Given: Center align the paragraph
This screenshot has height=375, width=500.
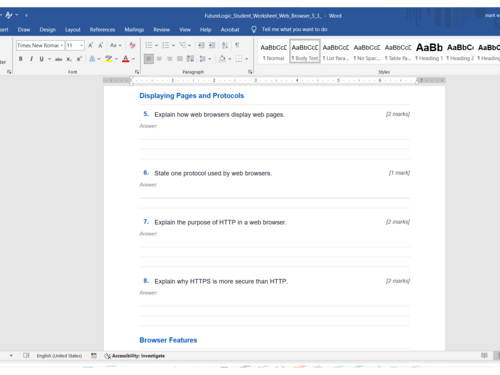Looking at the screenshot, I should click(x=159, y=59).
